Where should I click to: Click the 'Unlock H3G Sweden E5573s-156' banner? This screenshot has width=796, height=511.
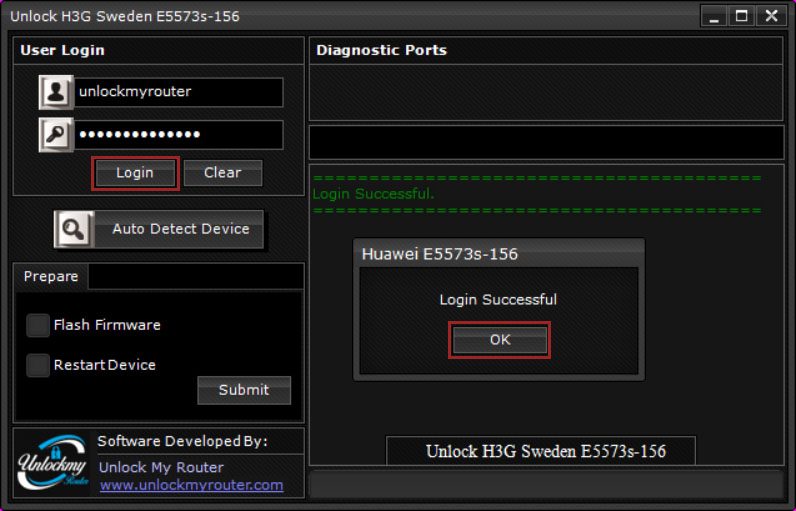click(x=541, y=451)
